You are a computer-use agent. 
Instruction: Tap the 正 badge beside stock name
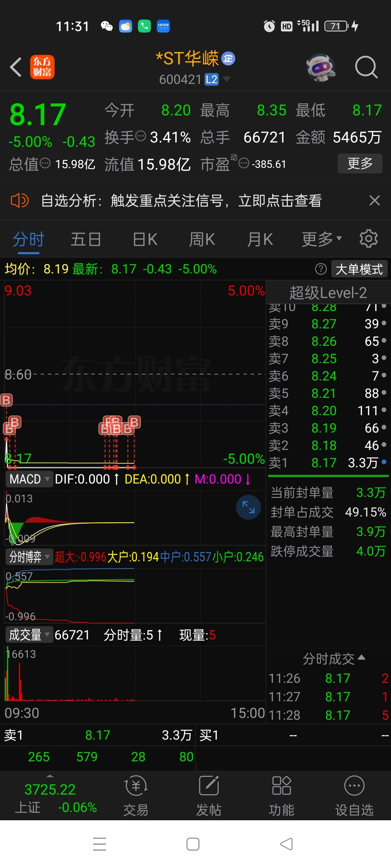point(228,58)
